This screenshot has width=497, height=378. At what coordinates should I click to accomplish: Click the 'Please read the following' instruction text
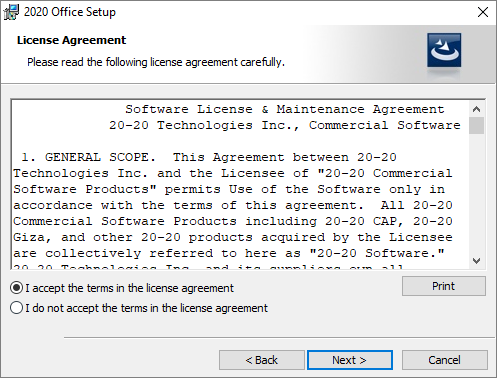click(x=156, y=62)
